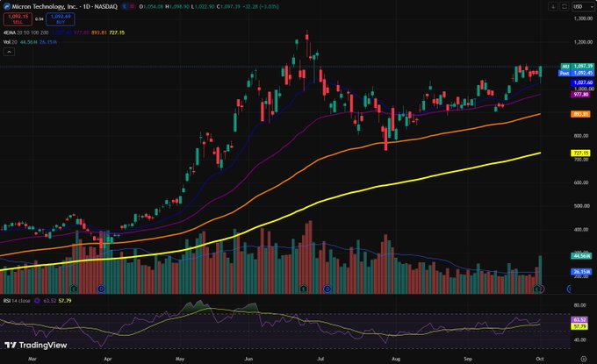Click the bracket icon left of USD
Image resolution: width=597 pixels, height=364 pixels.
565,6
